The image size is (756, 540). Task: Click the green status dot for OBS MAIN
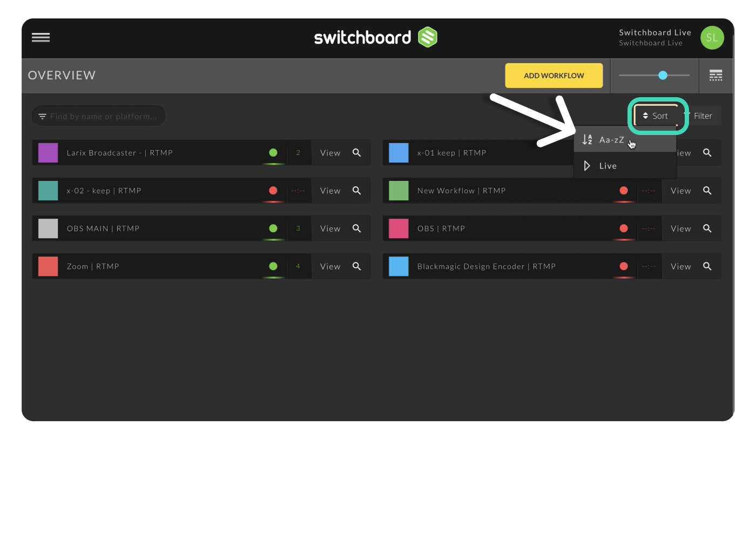coord(273,228)
